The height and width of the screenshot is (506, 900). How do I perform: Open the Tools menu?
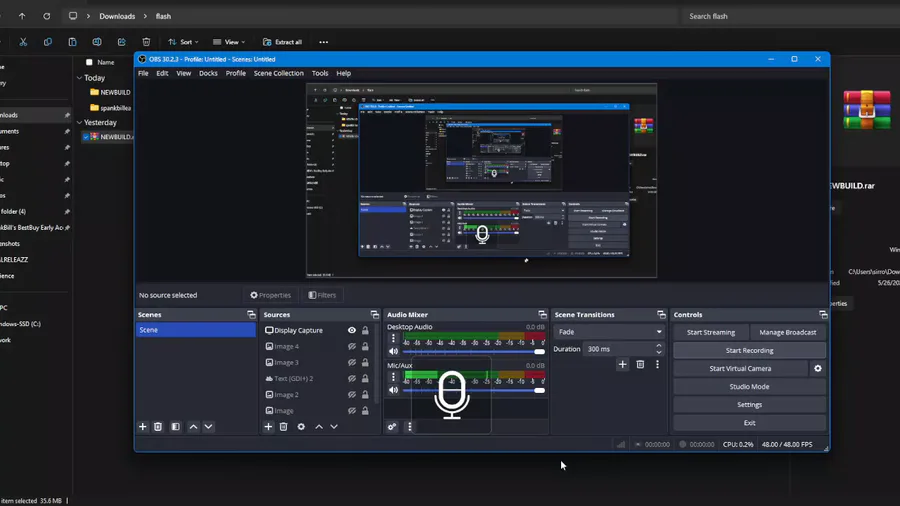[320, 73]
